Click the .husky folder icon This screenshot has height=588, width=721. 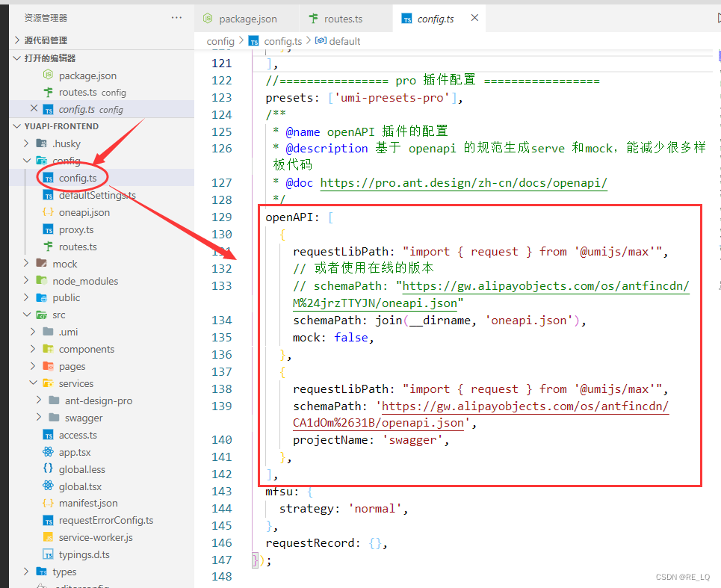41,143
